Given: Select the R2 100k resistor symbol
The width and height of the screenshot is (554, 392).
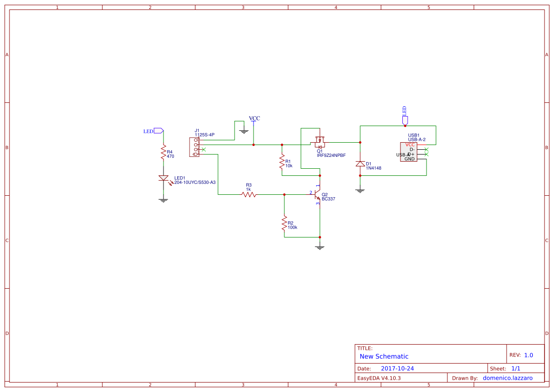Looking at the screenshot, I should tap(284, 224).
